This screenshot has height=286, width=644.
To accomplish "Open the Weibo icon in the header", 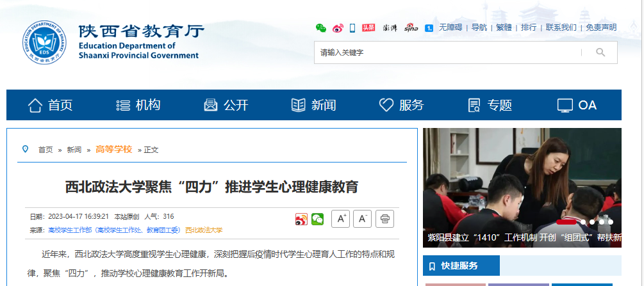I will 338,28.
